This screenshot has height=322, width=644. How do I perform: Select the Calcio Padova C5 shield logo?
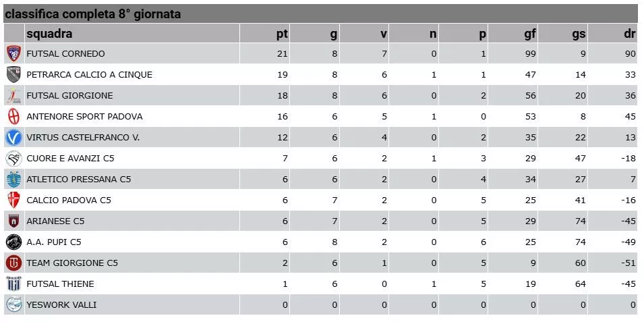13,200
